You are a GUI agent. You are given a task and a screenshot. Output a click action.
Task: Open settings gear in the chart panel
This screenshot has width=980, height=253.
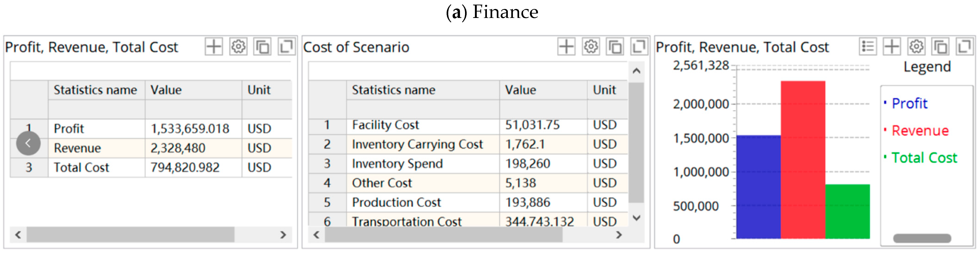pos(916,47)
